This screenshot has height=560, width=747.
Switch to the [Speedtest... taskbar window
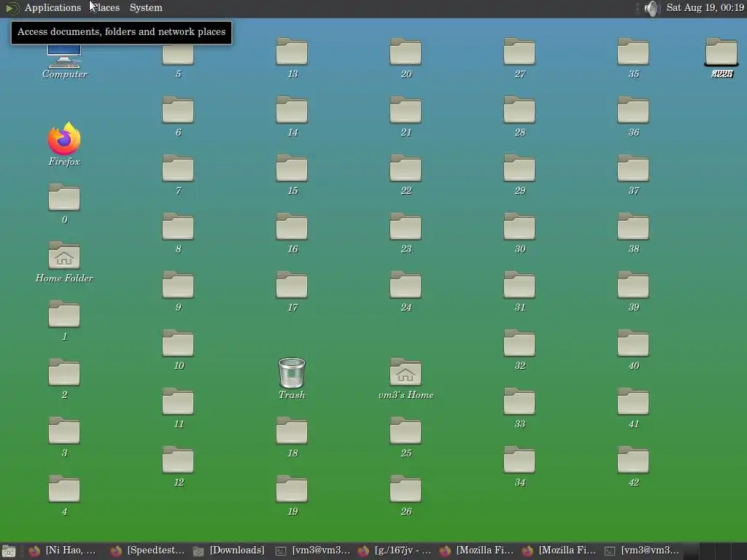point(147,551)
